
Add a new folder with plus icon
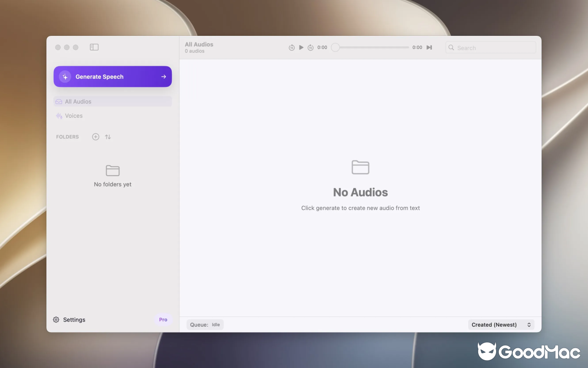pos(96,137)
